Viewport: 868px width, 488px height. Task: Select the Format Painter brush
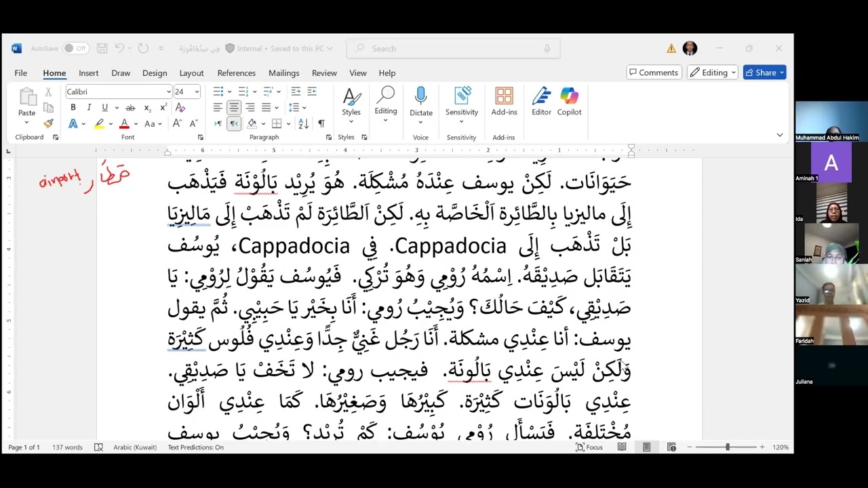tap(48, 123)
